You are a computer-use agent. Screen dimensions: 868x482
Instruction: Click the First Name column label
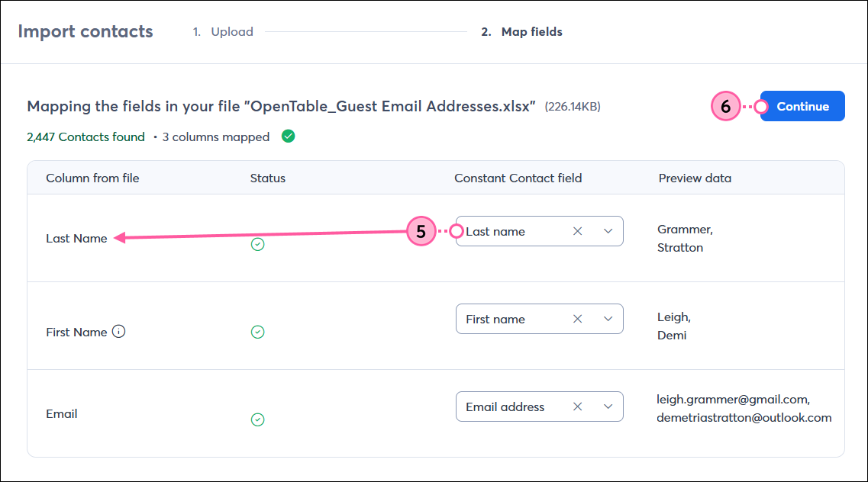(76, 333)
